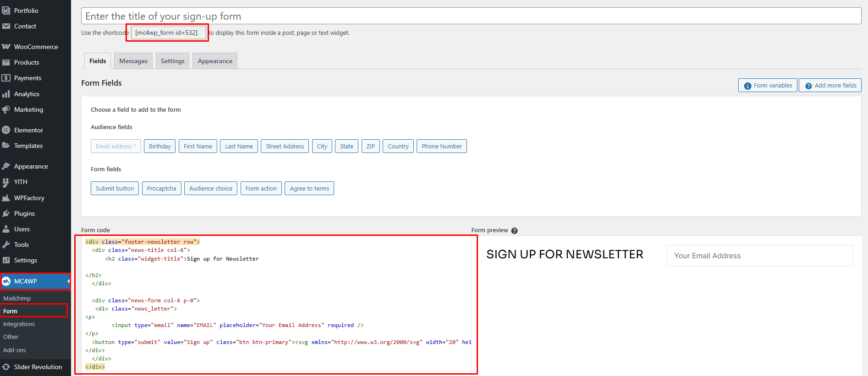Open Integrations in MC4WP submenu
The width and height of the screenshot is (868, 376).
click(19, 324)
